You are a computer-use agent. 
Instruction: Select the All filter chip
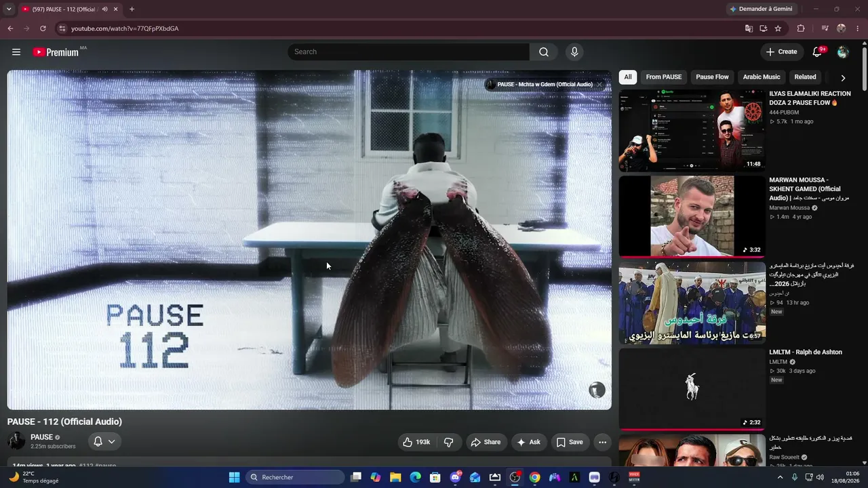[x=628, y=77]
